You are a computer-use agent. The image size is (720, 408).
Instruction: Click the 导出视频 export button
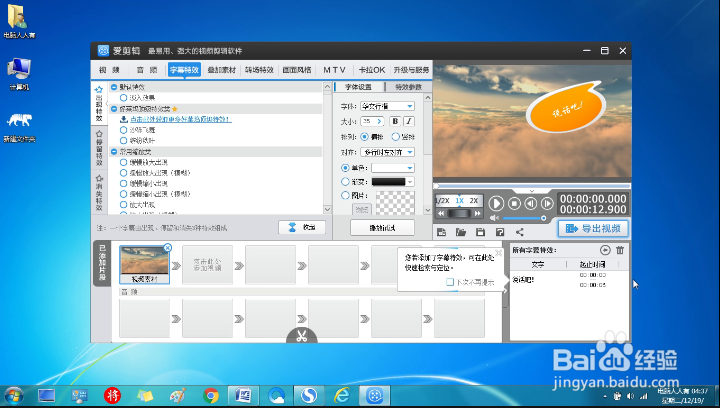pyautogui.click(x=593, y=229)
